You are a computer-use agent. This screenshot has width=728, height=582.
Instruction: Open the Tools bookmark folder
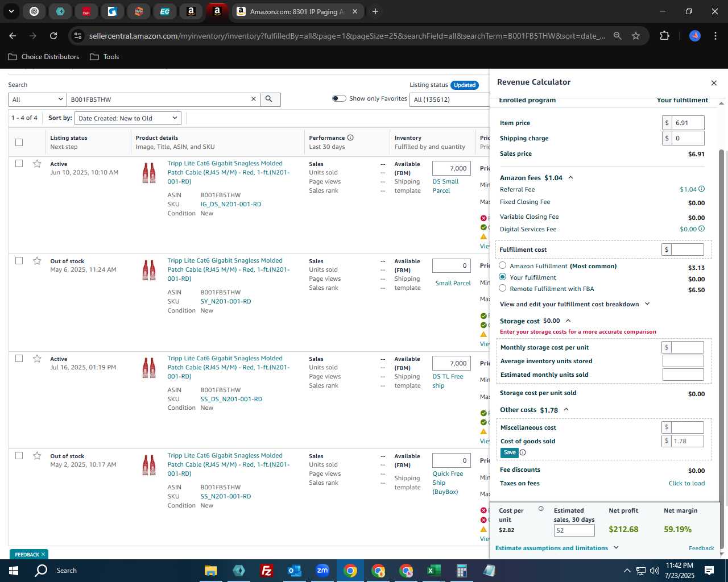(x=105, y=57)
